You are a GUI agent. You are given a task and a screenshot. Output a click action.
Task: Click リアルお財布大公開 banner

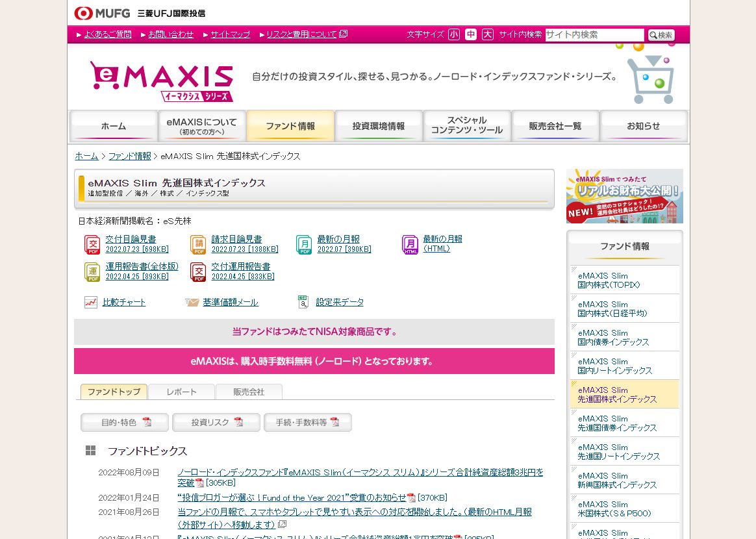coord(624,195)
